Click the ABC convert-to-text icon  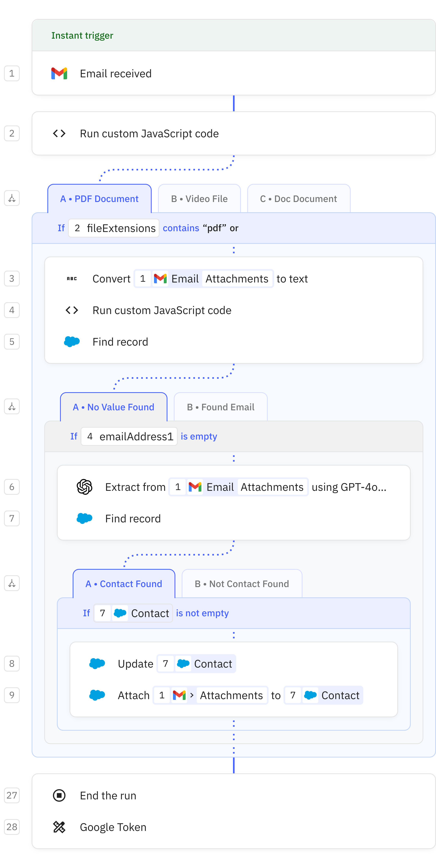pyautogui.click(x=71, y=279)
